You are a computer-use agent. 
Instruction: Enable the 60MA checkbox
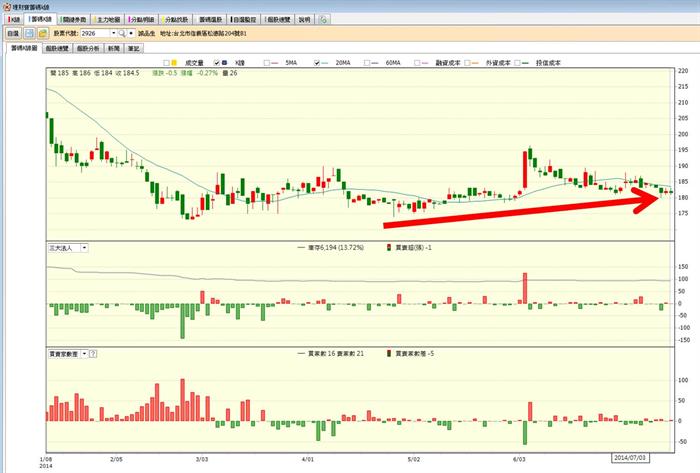tap(367, 63)
